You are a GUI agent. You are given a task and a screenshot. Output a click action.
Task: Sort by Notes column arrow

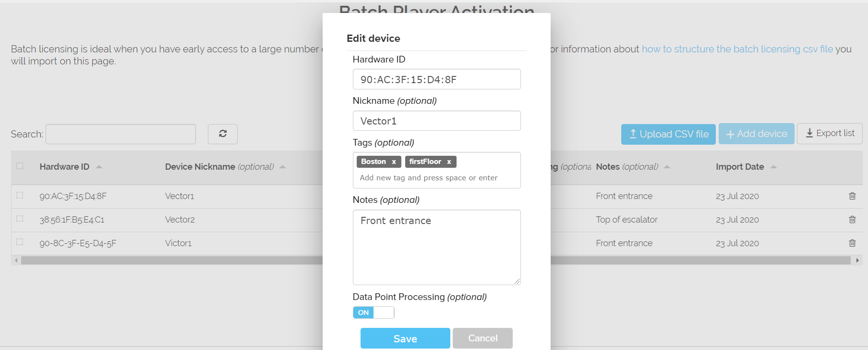[667, 167]
